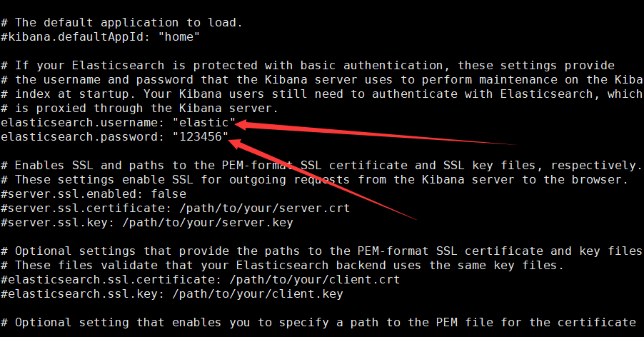The image size is (644, 337).
Task: Click the word false after server.ssl.enabled
Action: pos(168,193)
